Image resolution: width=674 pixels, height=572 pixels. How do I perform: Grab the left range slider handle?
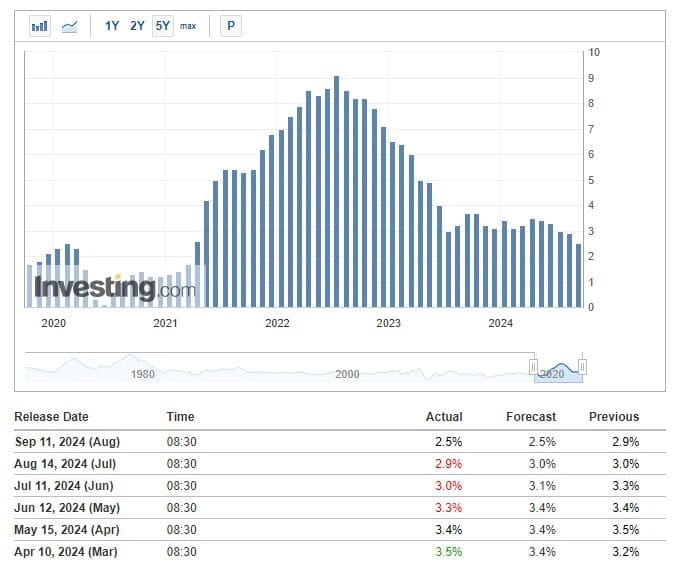tap(533, 367)
